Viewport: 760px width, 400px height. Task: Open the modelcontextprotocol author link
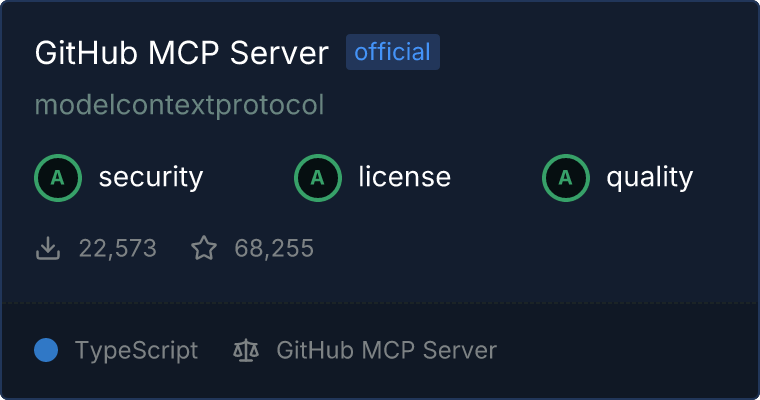(179, 105)
